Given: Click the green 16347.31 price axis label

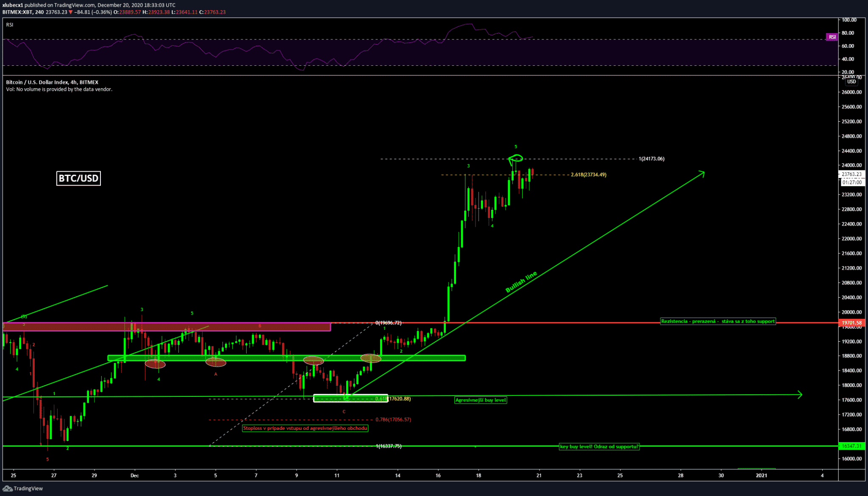Looking at the screenshot, I should point(851,446).
